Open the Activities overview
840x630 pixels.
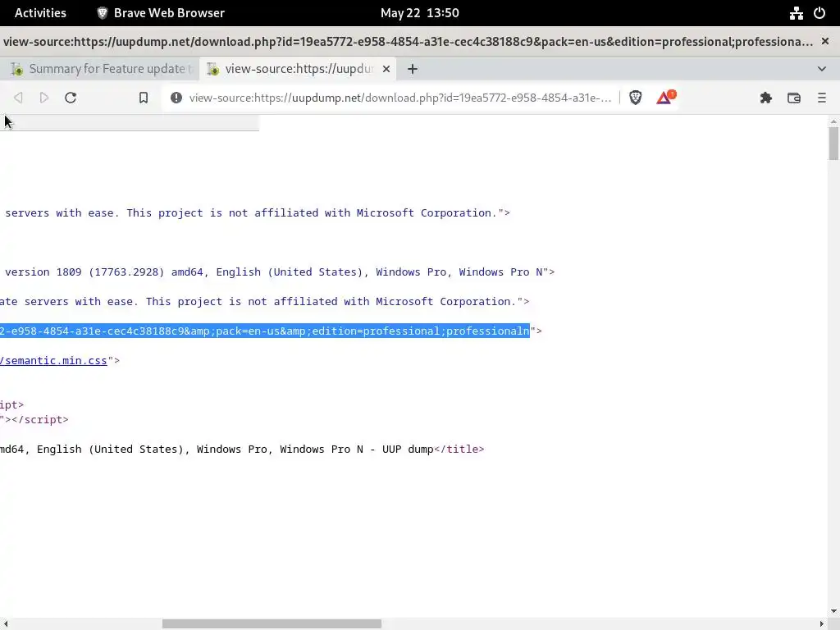pos(40,13)
